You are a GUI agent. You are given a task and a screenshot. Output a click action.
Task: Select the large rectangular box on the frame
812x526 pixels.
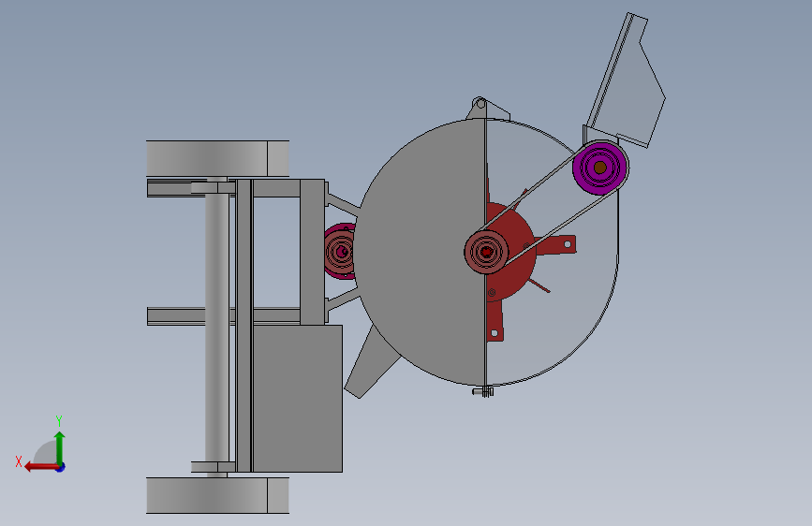(x=297, y=398)
